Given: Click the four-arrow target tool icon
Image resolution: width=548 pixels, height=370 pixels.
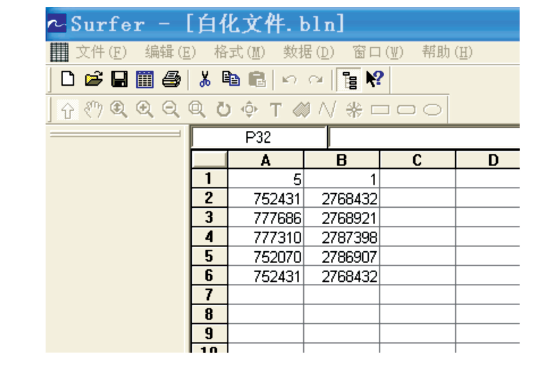Looking at the screenshot, I should (x=249, y=109).
